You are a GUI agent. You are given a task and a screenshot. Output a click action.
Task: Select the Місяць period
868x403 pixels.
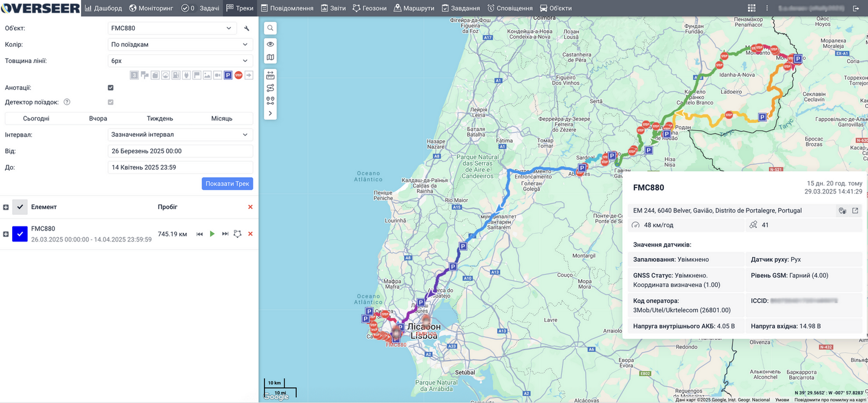tap(222, 119)
